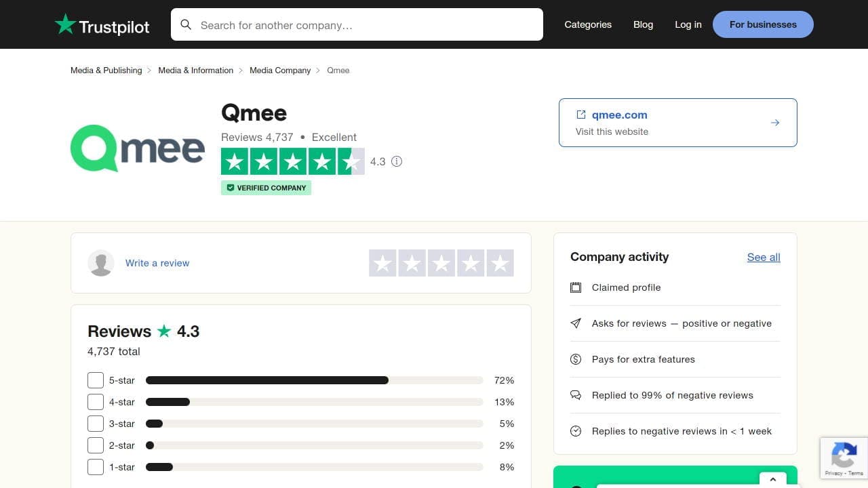Open the Categories menu
Image resolution: width=868 pixels, height=488 pixels.
pos(588,24)
